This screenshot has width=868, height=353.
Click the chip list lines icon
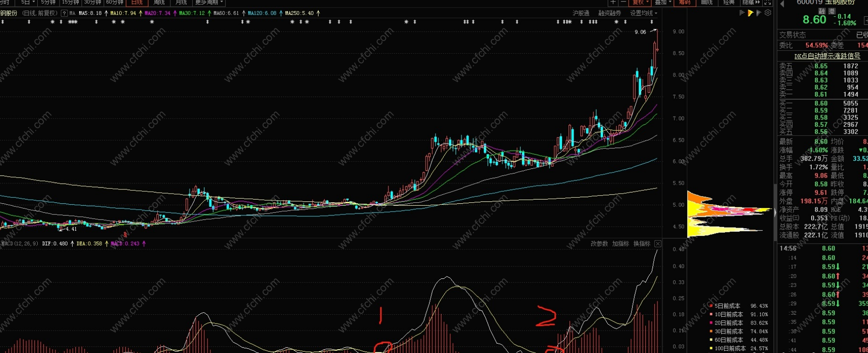[742, 13]
